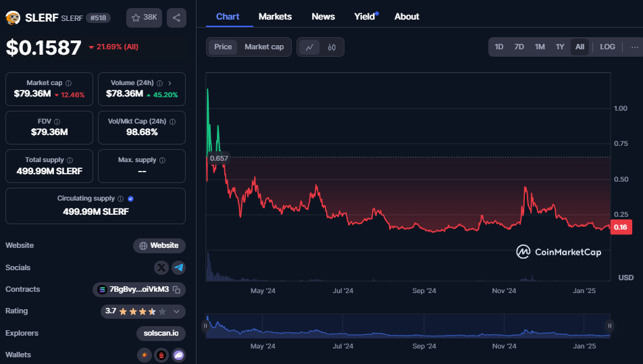Open the FDV info icon
The height and width of the screenshot is (364, 643).
57,122
